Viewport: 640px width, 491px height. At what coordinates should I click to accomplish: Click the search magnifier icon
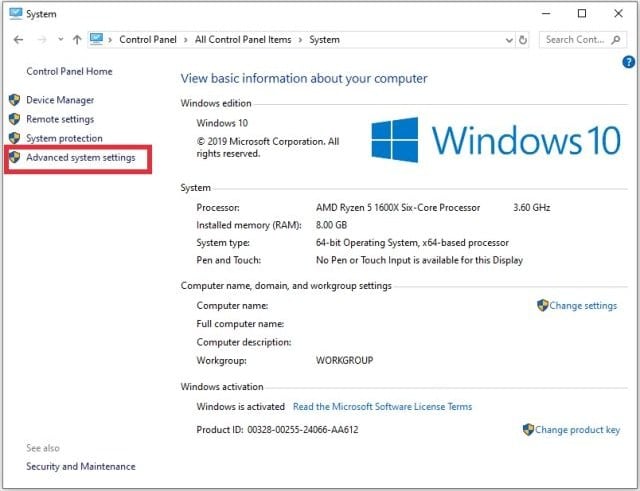[x=616, y=40]
